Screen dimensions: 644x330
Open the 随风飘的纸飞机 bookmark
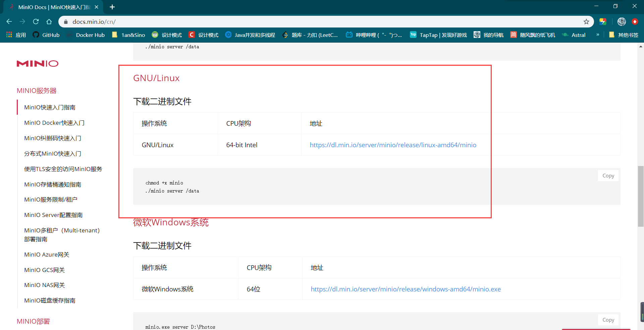pyautogui.click(x=532, y=35)
